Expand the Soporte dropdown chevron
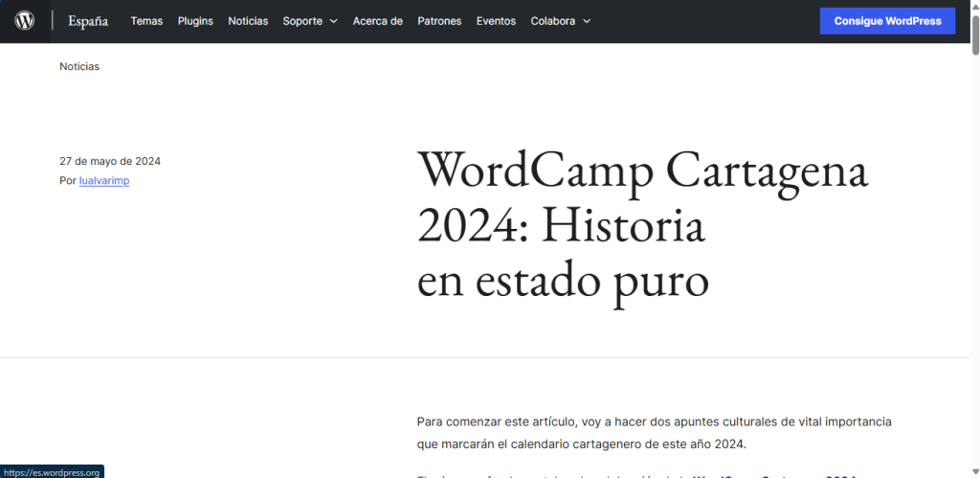Image resolution: width=980 pixels, height=478 pixels. click(334, 21)
